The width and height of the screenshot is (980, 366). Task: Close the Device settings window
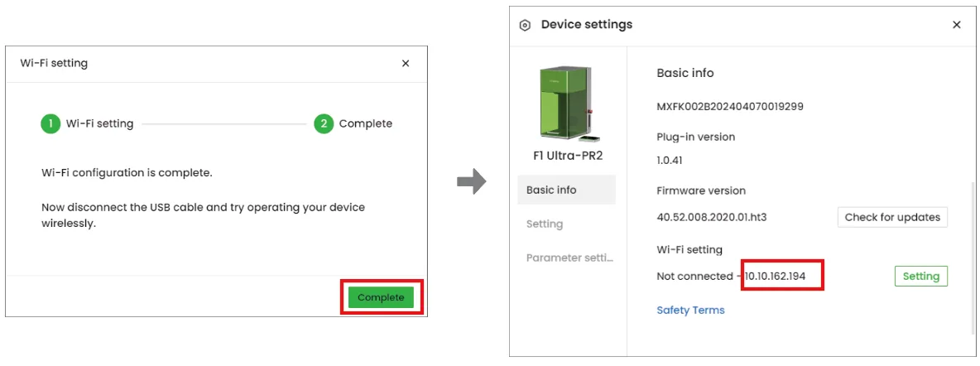956,25
